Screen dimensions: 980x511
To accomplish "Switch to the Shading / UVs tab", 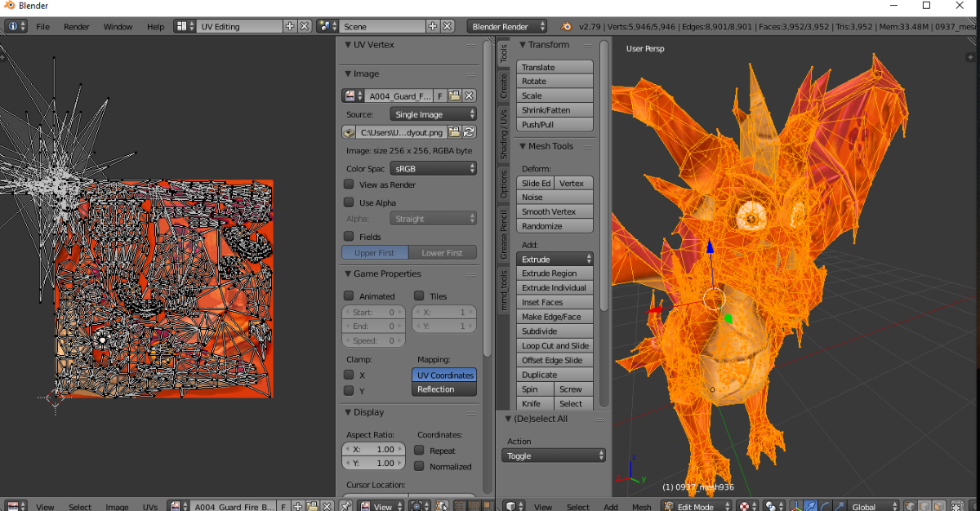I will 504,134.
